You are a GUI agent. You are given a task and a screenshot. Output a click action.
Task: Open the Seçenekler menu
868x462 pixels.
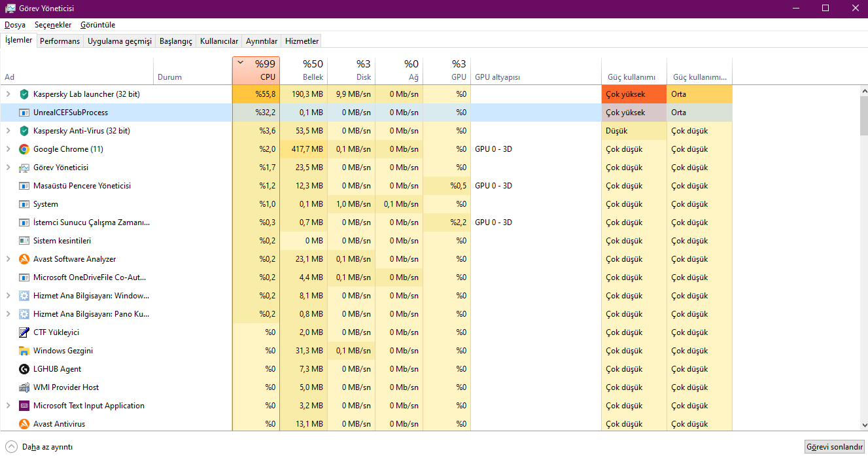[53, 25]
